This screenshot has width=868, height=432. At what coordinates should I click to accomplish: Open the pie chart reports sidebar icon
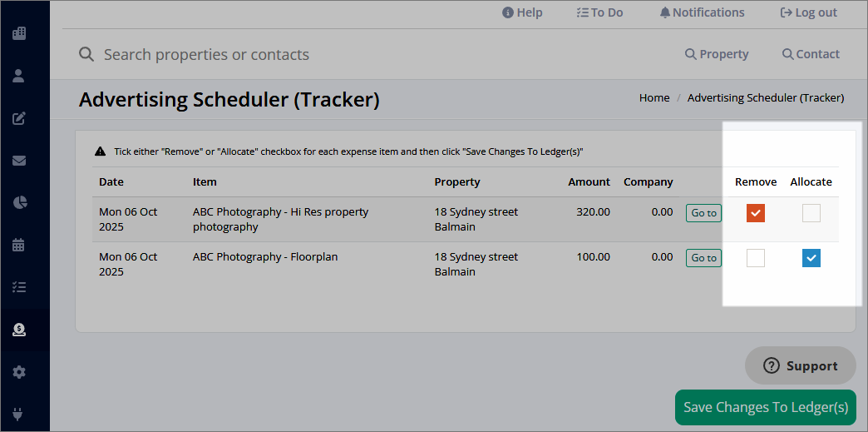pos(19,203)
